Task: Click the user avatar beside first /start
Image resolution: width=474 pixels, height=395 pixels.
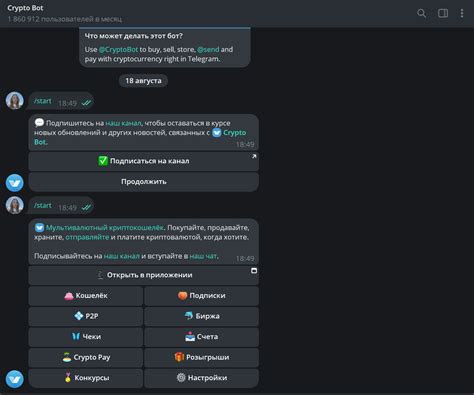Action: (x=15, y=100)
